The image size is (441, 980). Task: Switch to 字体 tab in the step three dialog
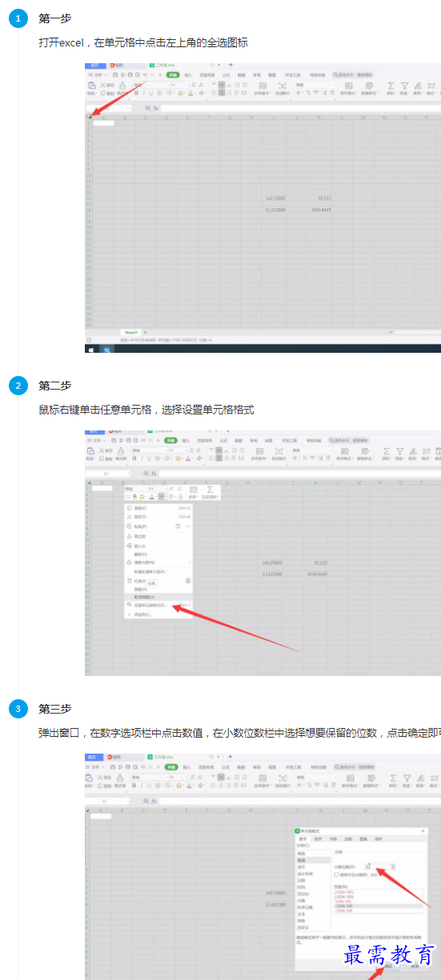point(333,838)
